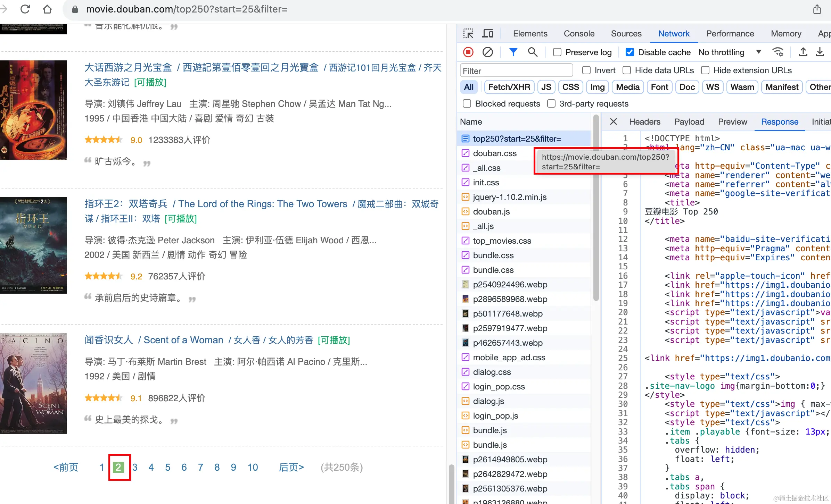831x504 pixels.
Task: Click the back/forward arrow in the browser toolbar
Action: (x=3, y=9)
